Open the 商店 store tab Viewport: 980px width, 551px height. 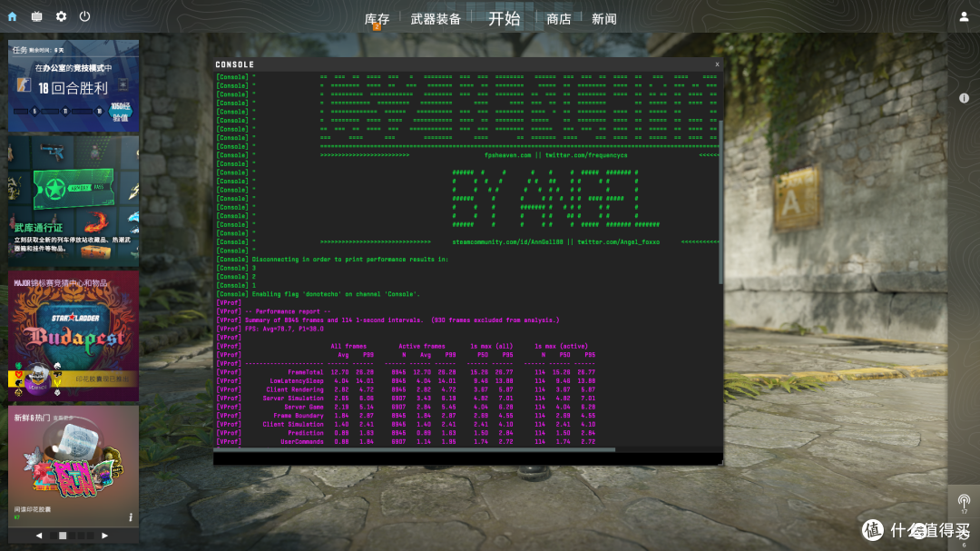click(x=558, y=19)
